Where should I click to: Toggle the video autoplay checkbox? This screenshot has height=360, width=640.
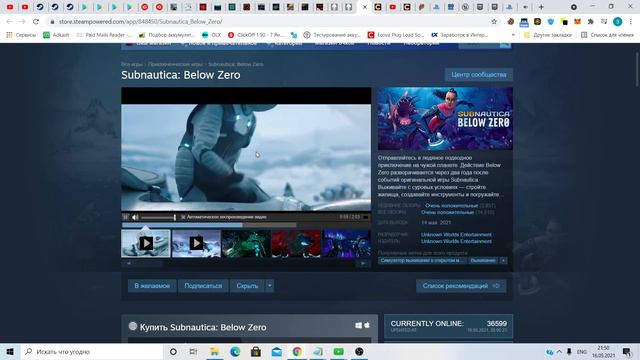point(183,217)
